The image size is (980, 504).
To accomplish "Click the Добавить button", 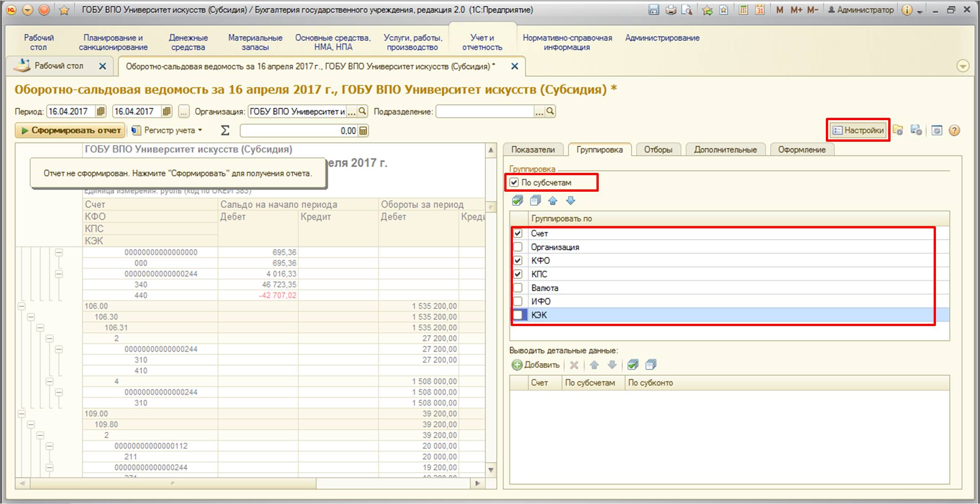I will click(536, 365).
